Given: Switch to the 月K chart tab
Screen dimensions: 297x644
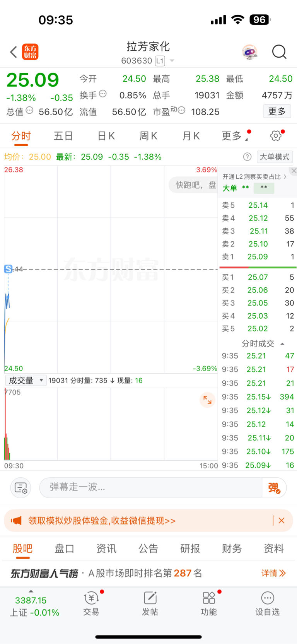Looking at the screenshot, I should 191,136.
